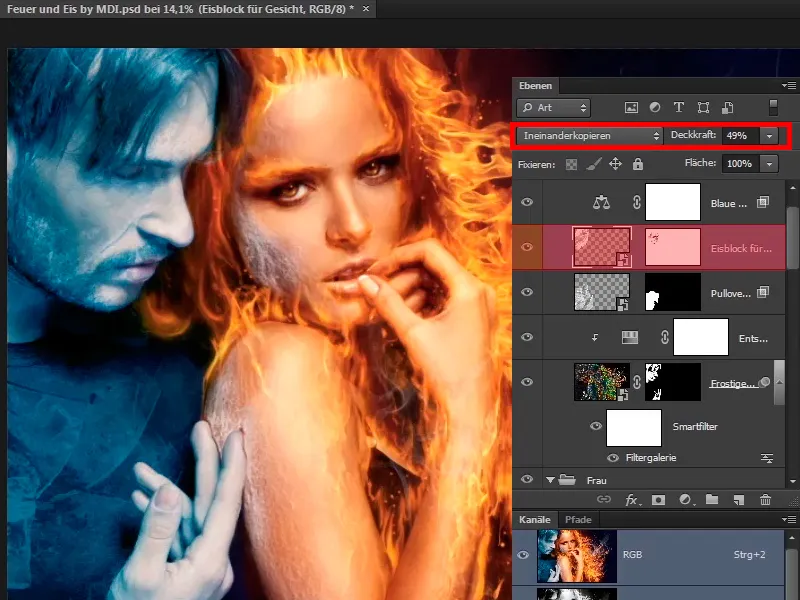Select the Ebenen panel tab
The height and width of the screenshot is (600, 800).
pyautogui.click(x=535, y=86)
